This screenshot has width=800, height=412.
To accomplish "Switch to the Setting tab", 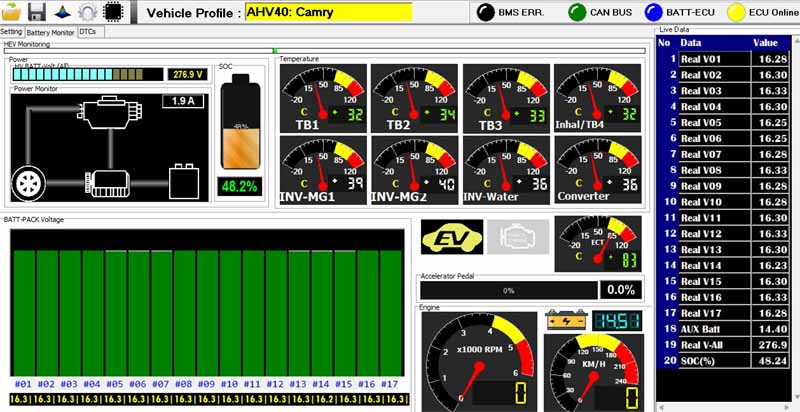I will click(x=12, y=32).
